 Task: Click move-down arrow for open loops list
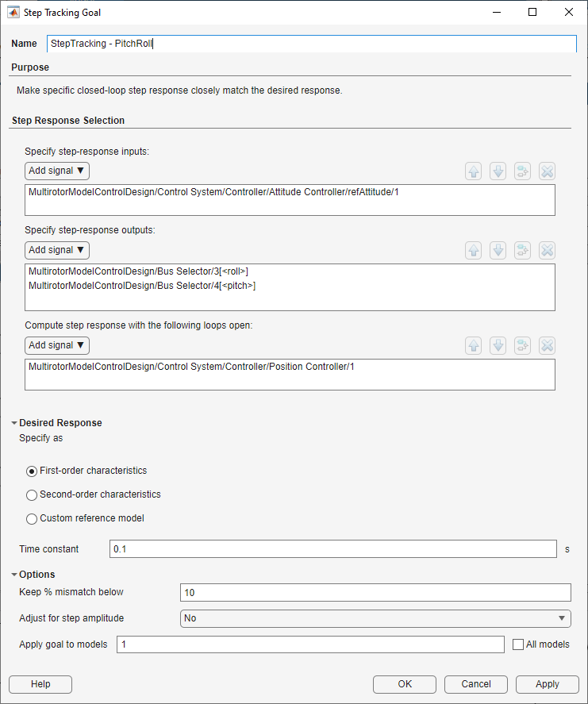[x=498, y=345]
